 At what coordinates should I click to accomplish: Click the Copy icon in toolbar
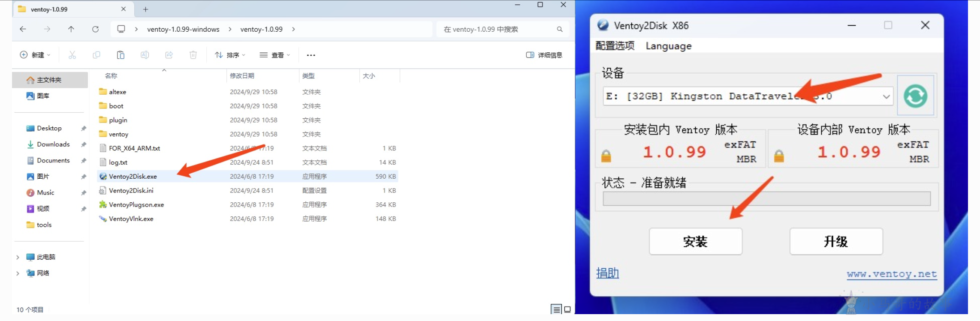pyautogui.click(x=96, y=55)
